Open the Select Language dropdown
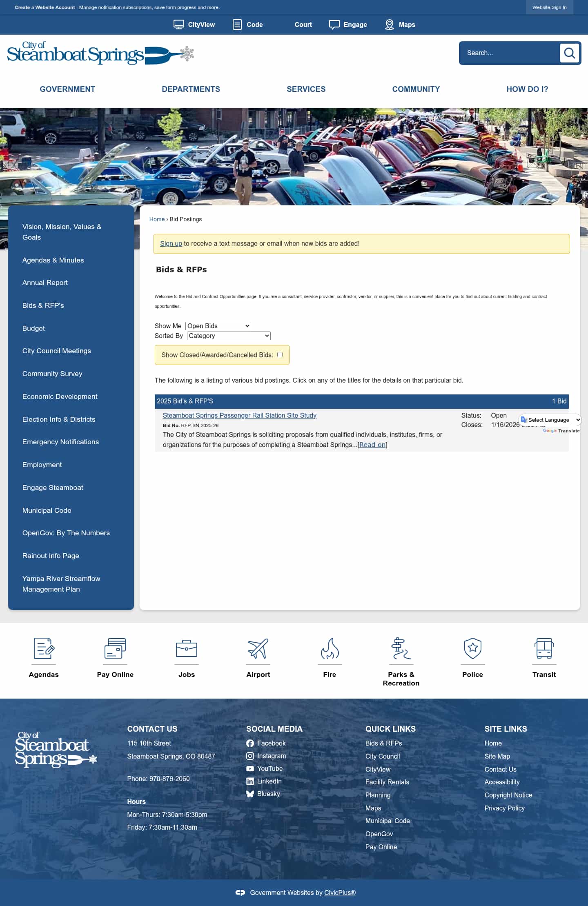 point(550,420)
